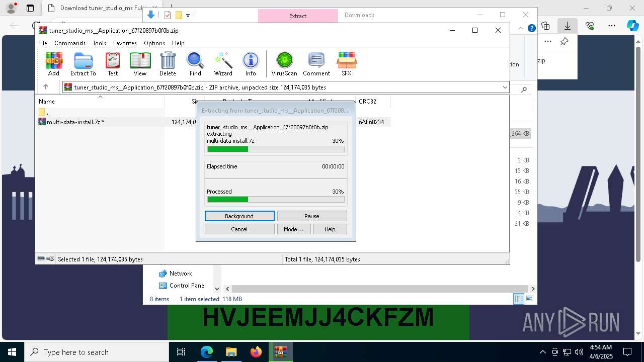644x362 pixels.
Task: Click the properties checkmark icon in Explorer title bar
Action: 168,15
